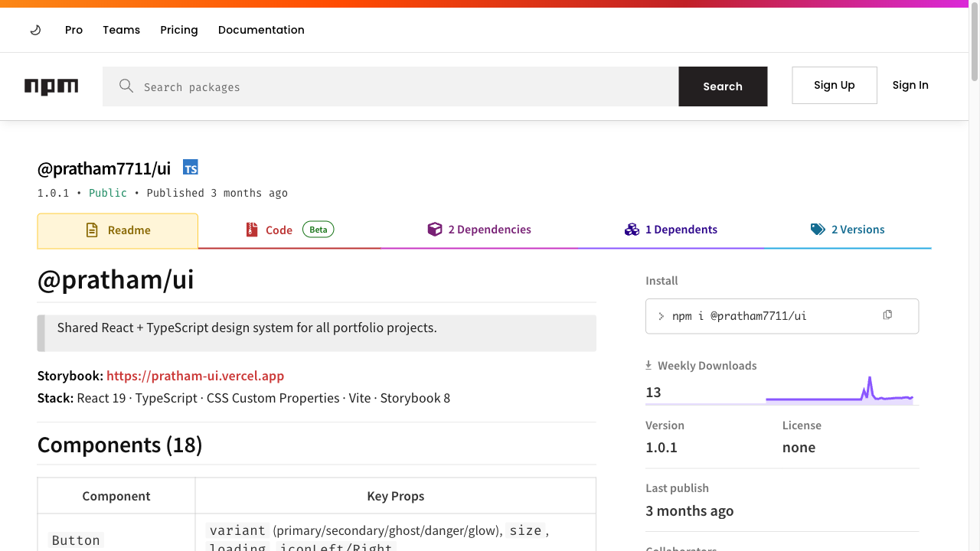Click the Beta badge on Code tab

pyautogui.click(x=318, y=230)
